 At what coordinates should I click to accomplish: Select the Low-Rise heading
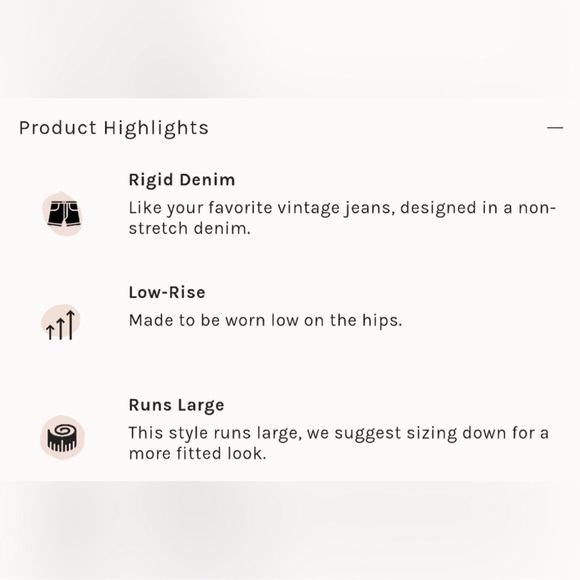tap(167, 293)
